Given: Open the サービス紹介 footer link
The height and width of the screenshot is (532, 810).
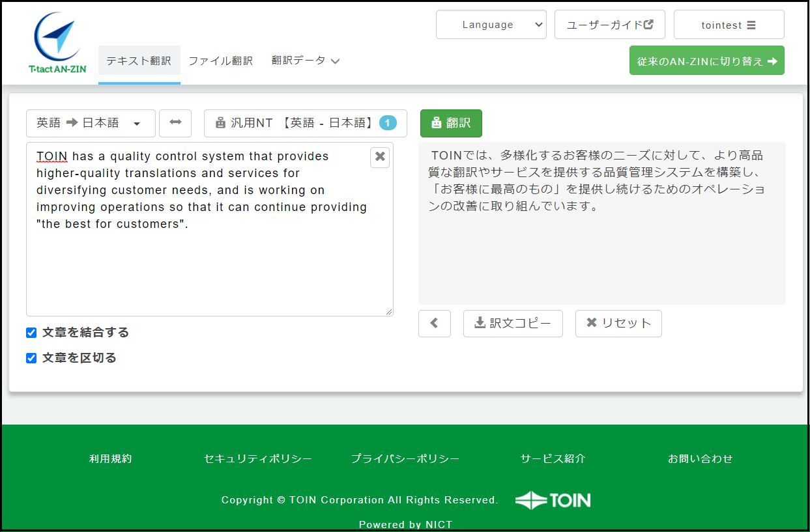Looking at the screenshot, I should click(x=553, y=458).
